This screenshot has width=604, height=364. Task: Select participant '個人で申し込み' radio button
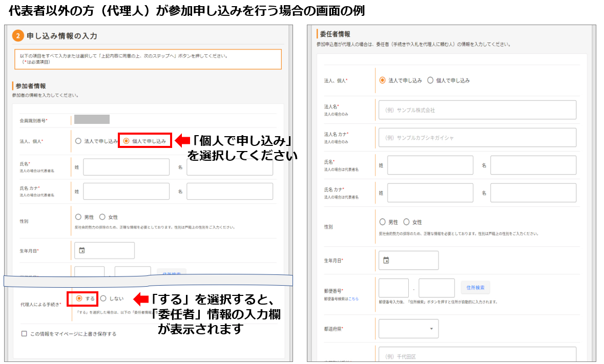point(127,141)
